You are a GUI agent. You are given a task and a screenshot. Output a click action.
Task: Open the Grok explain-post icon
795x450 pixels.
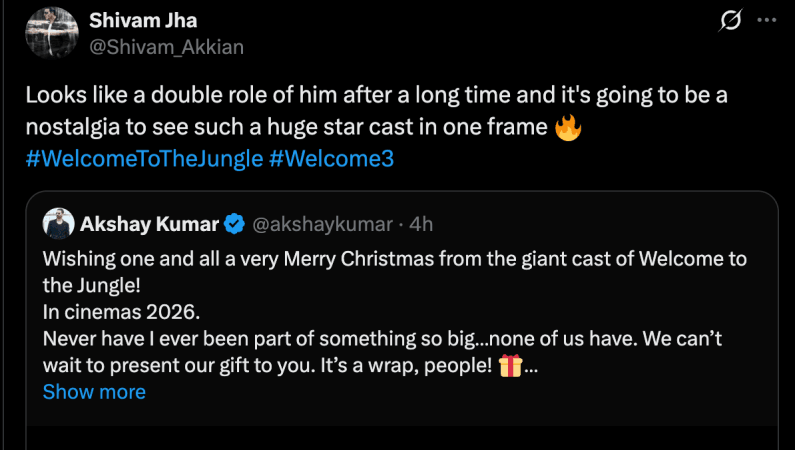pos(731,20)
